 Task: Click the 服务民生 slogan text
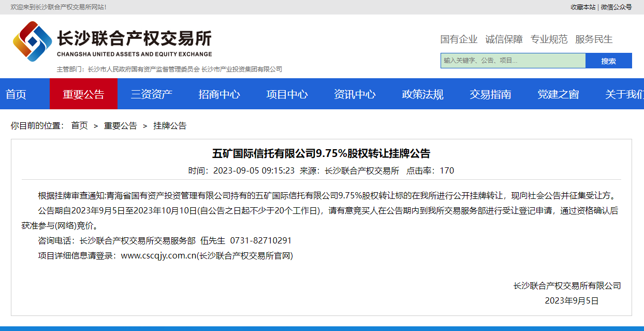[594, 39]
